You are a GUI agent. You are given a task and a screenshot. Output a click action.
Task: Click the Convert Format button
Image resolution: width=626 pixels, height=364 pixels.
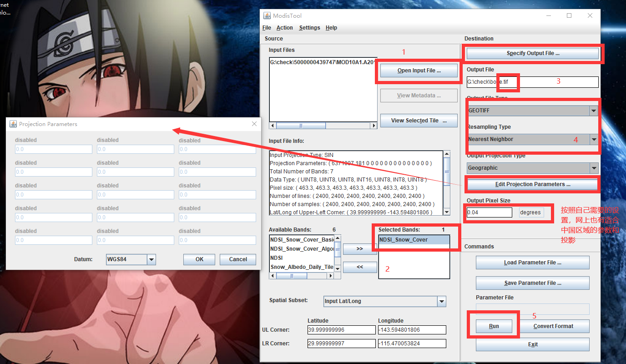click(x=553, y=326)
